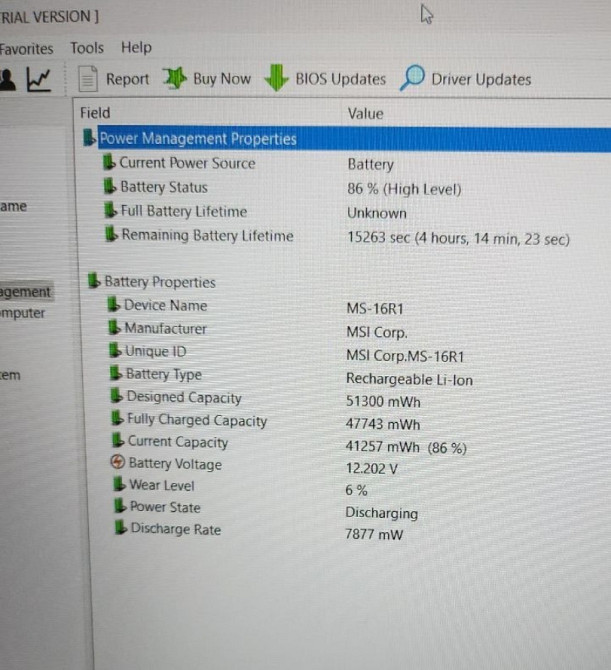Select the Current Power Source row
Image resolution: width=611 pixels, height=670 pixels.
click(187, 163)
